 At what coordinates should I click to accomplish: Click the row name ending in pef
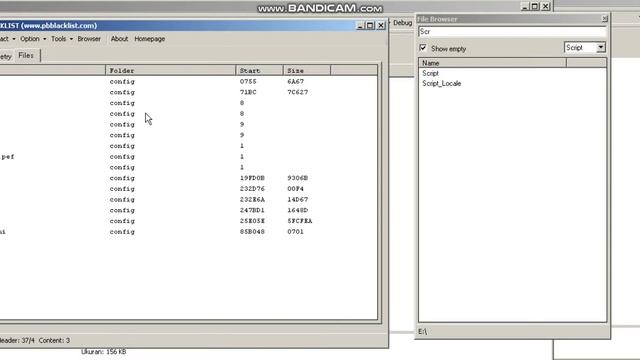tap(7, 157)
